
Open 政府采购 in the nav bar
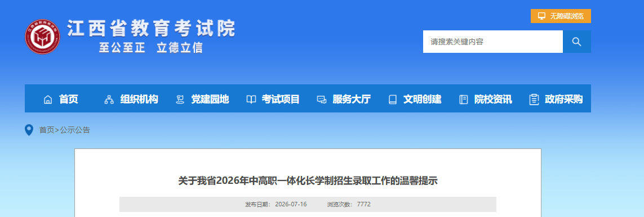tap(564, 99)
